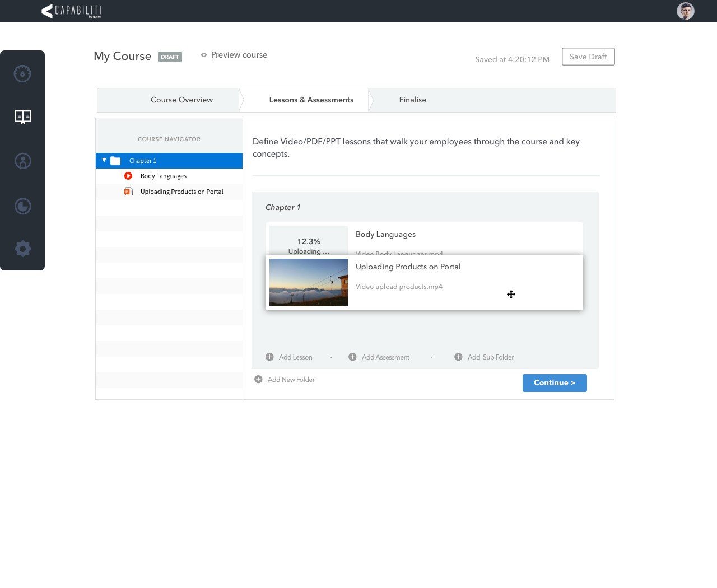Viewport: 717px width, 588px height.
Task: Click the plus icon for Add New Folder
Action: tap(258, 379)
